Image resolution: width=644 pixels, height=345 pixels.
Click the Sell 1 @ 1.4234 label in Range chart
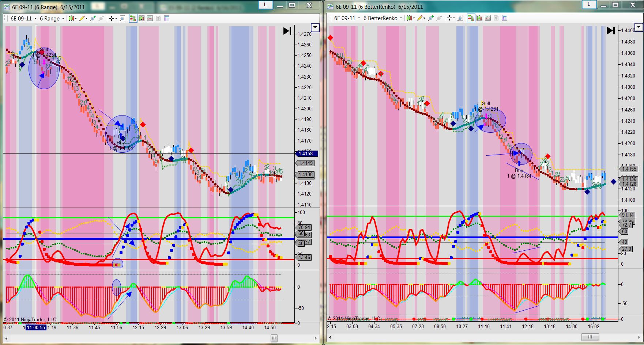44,52
